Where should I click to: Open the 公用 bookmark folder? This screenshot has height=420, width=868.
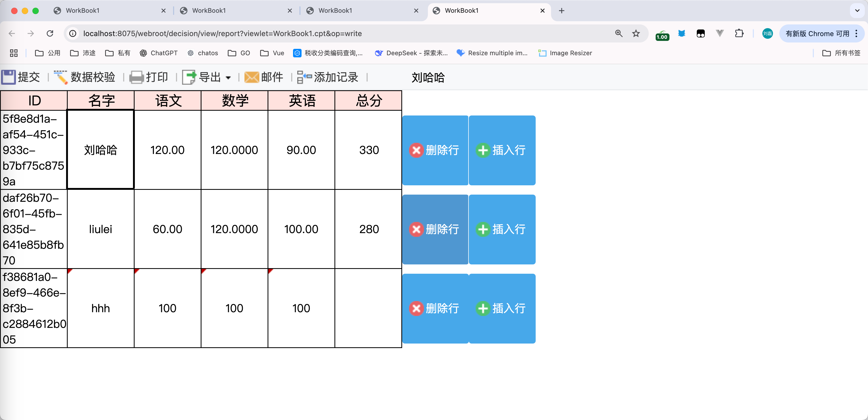coord(48,53)
